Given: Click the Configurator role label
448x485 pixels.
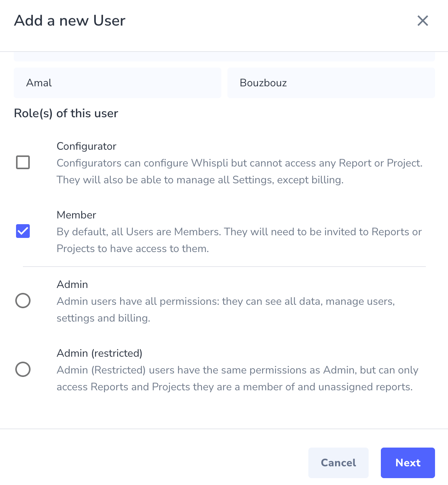Looking at the screenshot, I should [x=86, y=146].
